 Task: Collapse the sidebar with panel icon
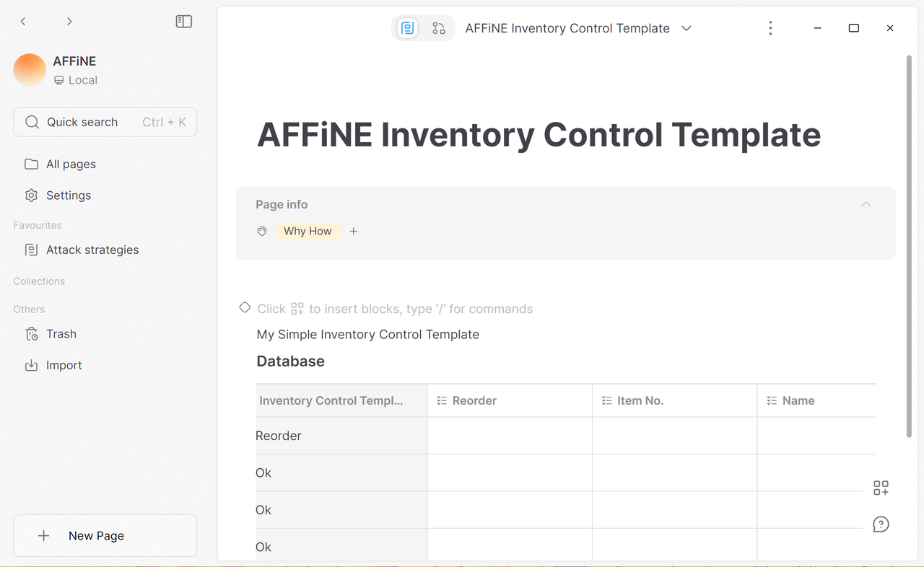[184, 22]
